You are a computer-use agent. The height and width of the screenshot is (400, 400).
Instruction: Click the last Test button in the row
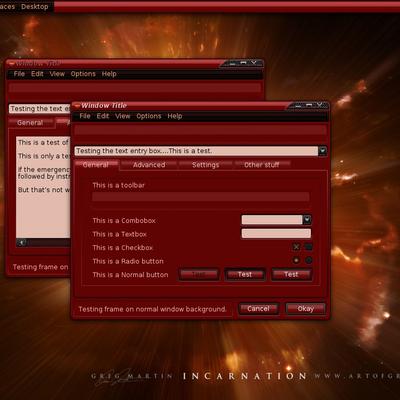[291, 275]
